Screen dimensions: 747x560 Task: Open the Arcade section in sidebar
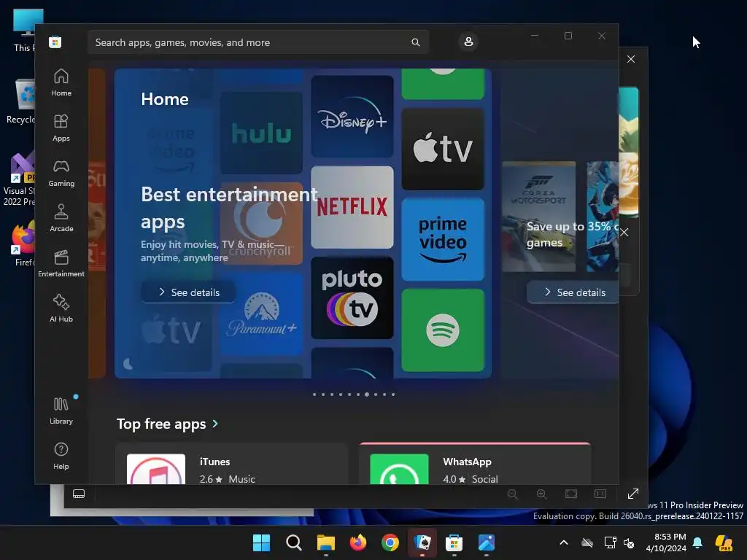(x=61, y=218)
